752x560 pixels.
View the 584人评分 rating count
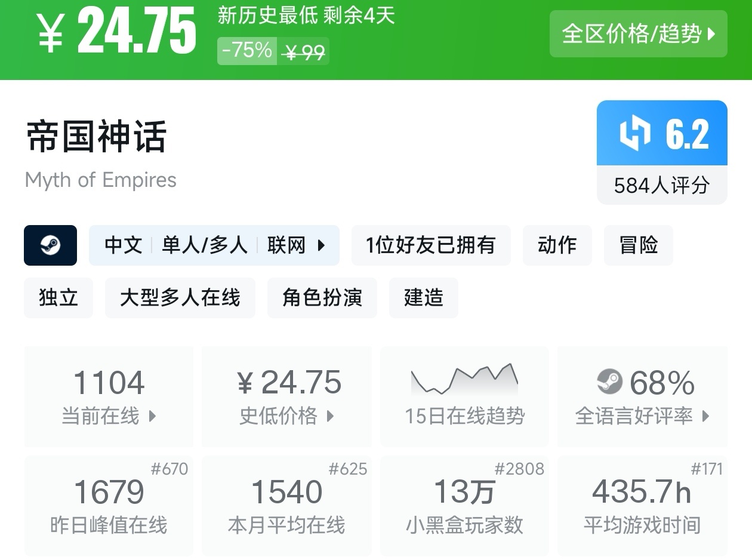tap(662, 186)
